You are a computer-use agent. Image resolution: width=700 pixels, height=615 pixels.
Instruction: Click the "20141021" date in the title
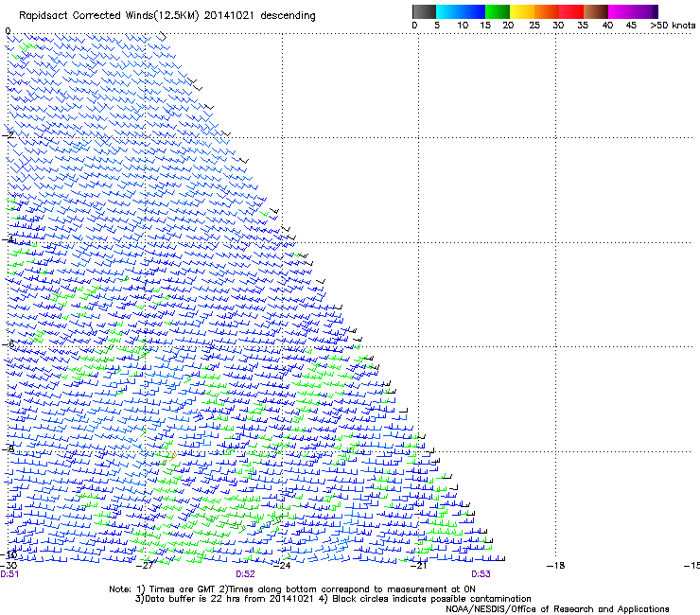[x=229, y=15]
